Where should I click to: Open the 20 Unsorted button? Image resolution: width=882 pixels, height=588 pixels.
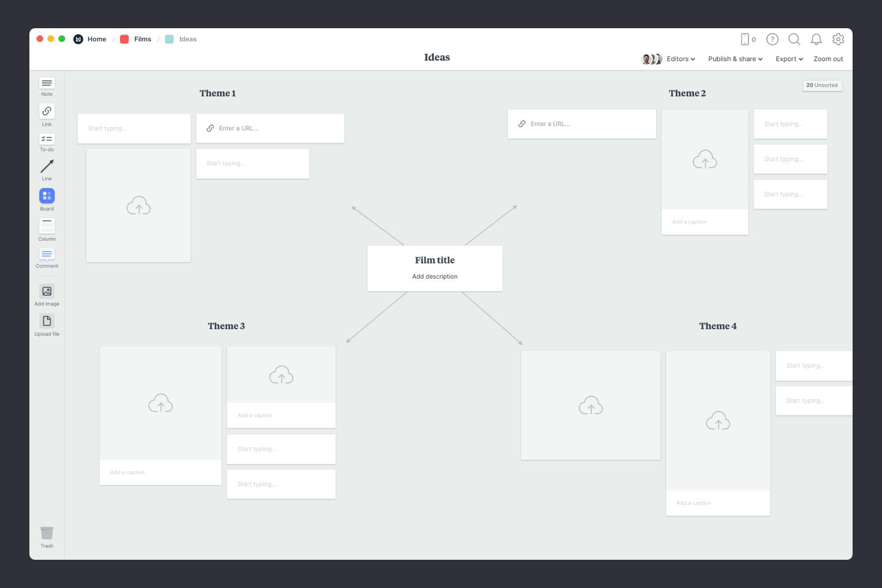pos(822,85)
